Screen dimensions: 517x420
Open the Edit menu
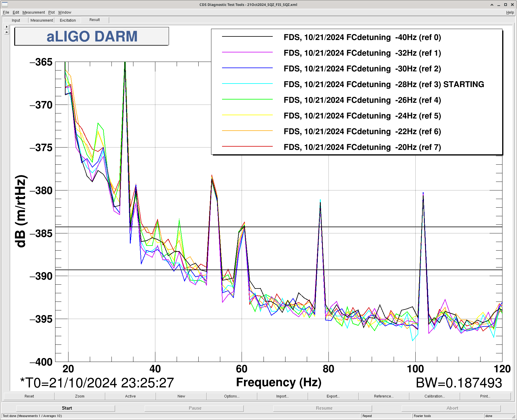point(16,12)
